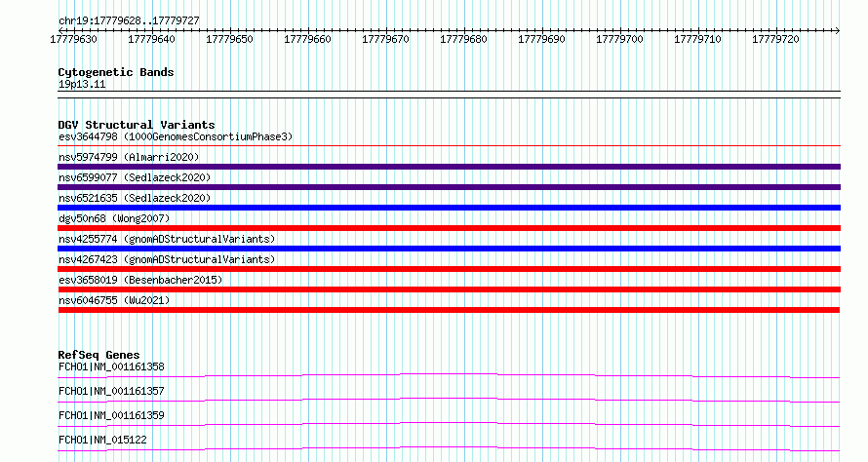Click ruler tick label 17779690
The image size is (868, 462).
point(541,39)
